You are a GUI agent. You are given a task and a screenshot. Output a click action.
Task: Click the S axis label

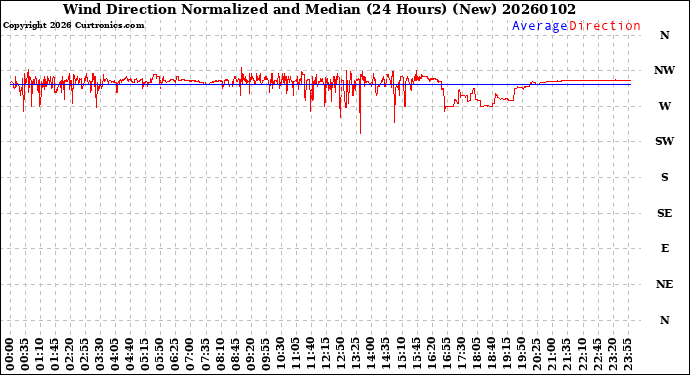664,177
